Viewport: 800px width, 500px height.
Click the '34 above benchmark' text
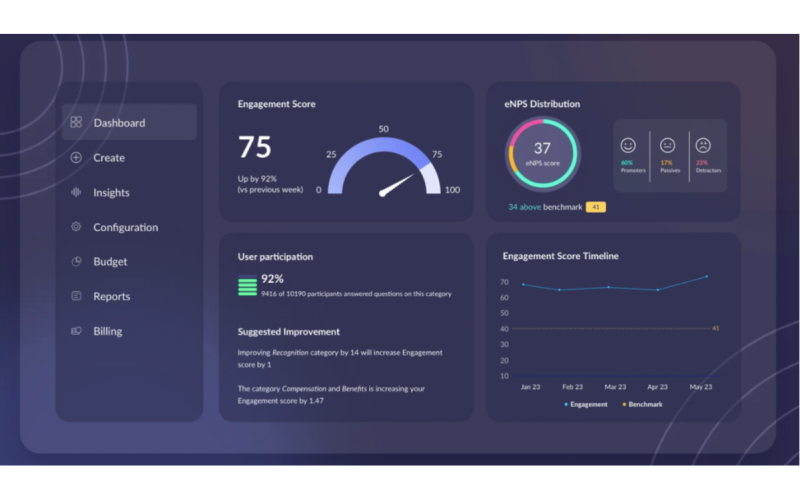[x=545, y=207]
